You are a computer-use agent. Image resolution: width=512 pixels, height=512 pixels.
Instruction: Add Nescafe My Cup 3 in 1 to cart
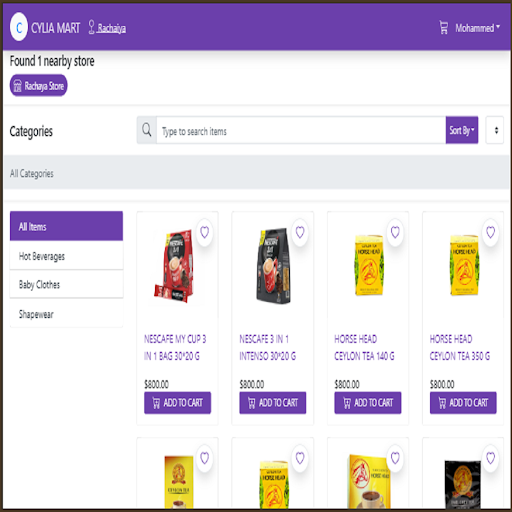point(177,403)
